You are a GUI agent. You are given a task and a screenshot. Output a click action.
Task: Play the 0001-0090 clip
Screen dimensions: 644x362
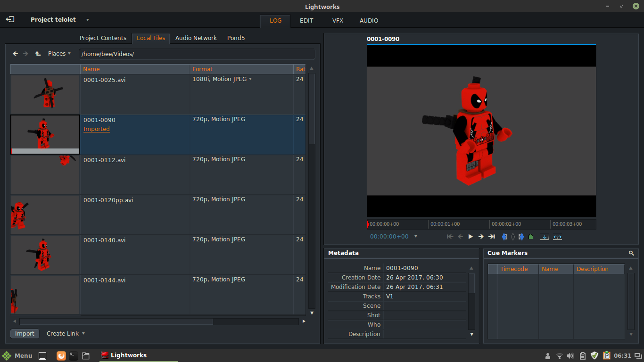[471, 237]
